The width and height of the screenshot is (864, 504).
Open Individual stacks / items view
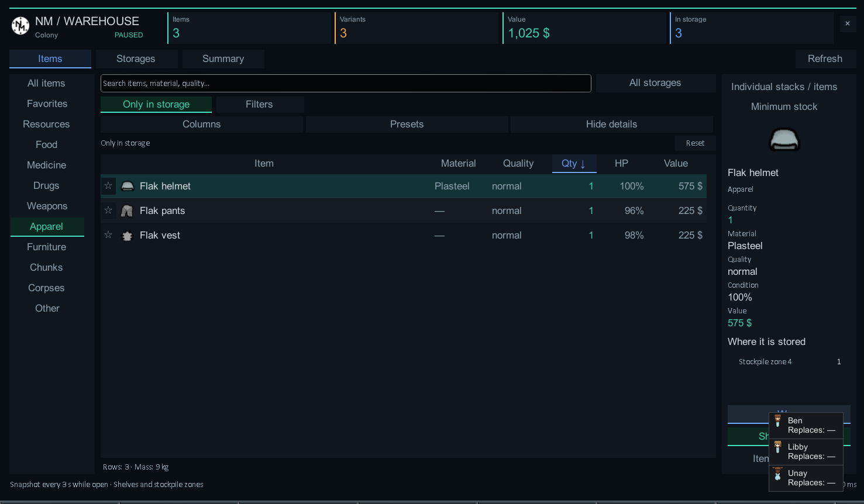click(784, 87)
